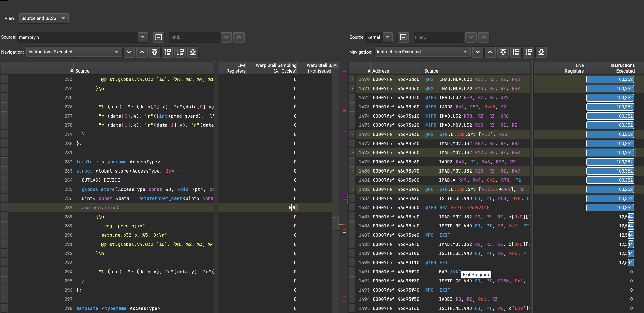Click the Instructions Executed bar on line 1482
644x313 pixels.
click(610, 189)
